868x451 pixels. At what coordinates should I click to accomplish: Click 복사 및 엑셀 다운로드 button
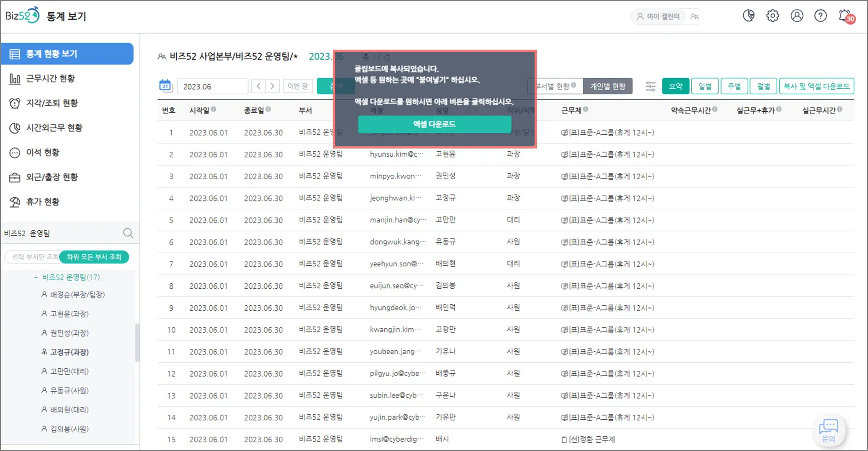817,86
